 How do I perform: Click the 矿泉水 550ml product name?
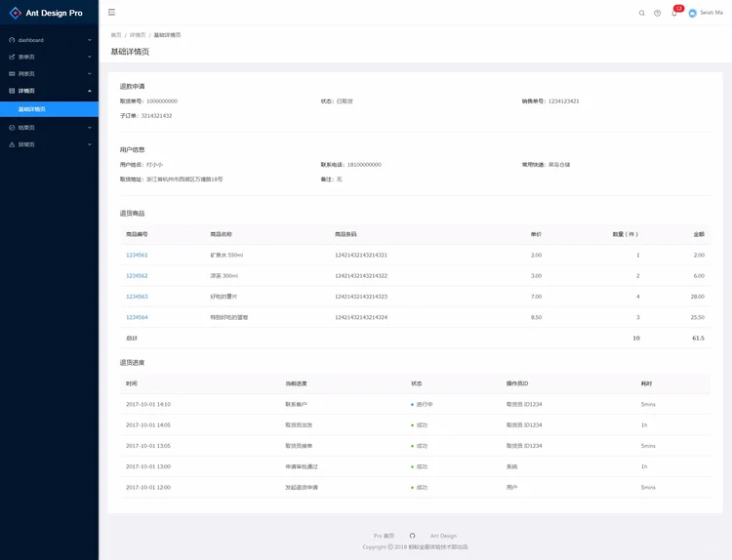pyautogui.click(x=226, y=255)
